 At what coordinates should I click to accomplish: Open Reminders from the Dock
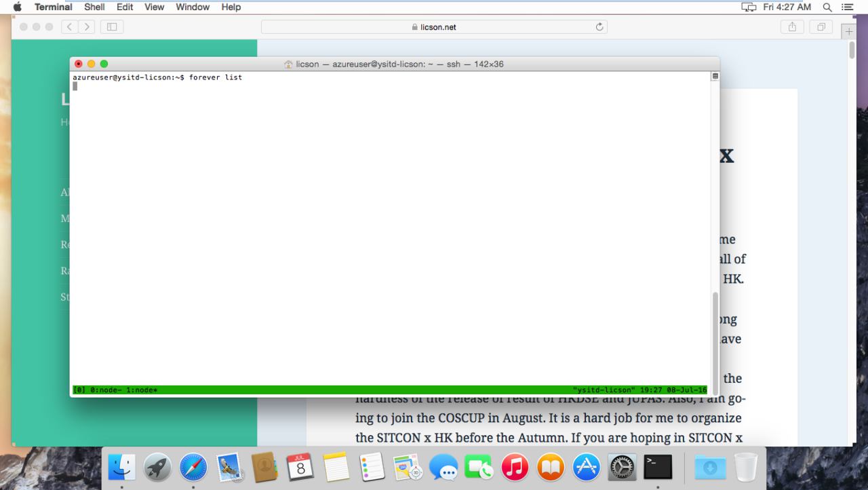point(372,467)
